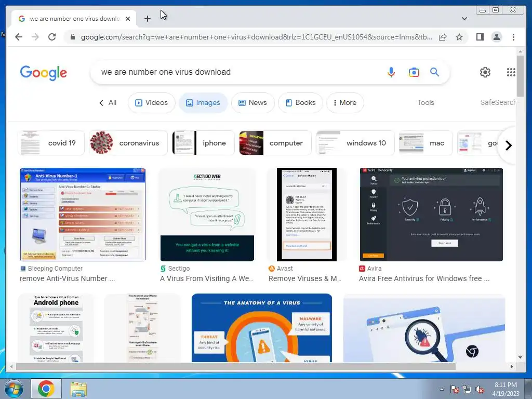Open the Chrome side panel

pos(480,37)
